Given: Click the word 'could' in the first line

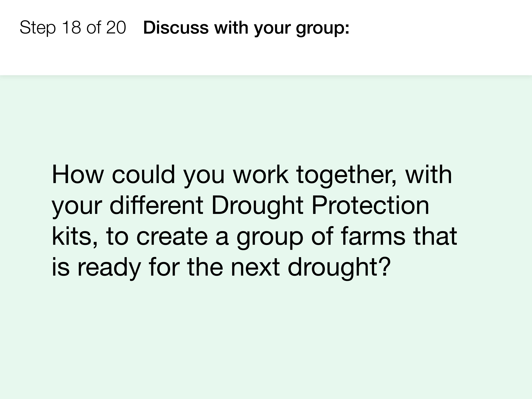Looking at the screenshot, I should [x=144, y=174].
